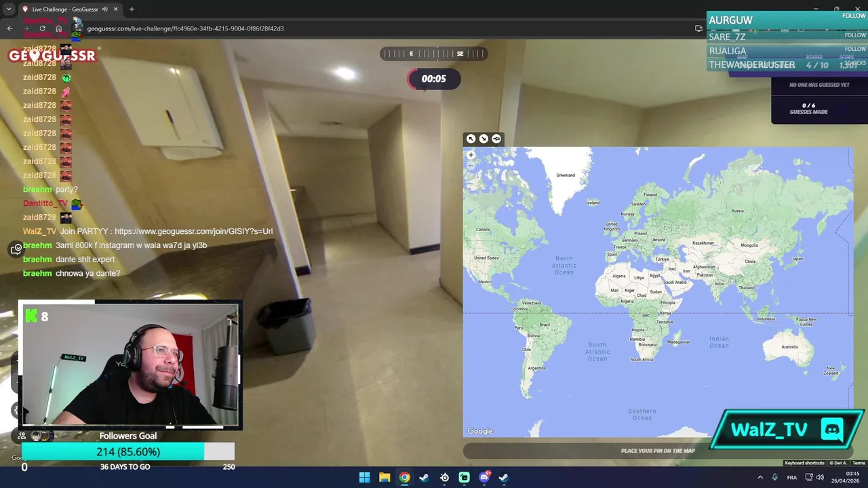
Task: Zoom in on the guess map
Action: [x=471, y=155]
